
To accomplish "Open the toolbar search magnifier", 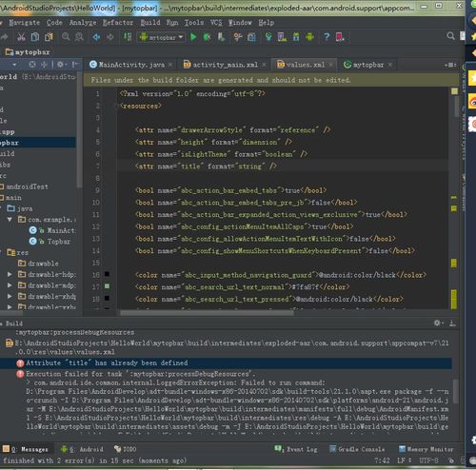I will click(450, 36).
